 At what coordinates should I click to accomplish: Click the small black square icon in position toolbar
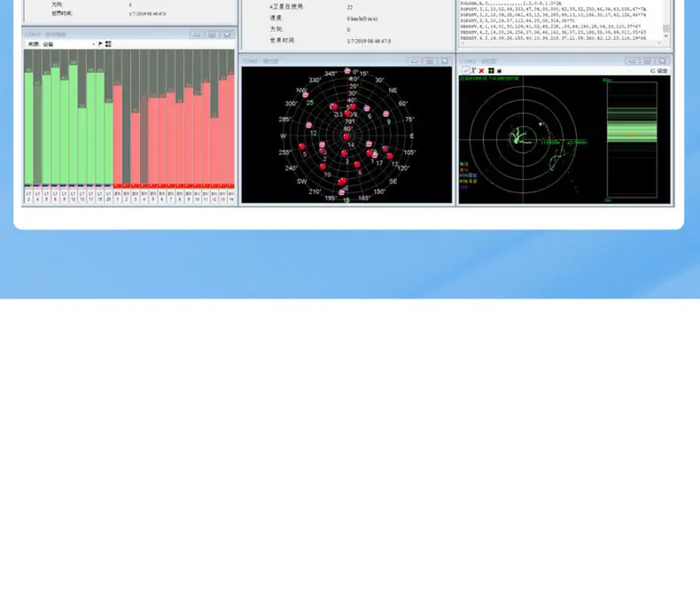[x=499, y=71]
